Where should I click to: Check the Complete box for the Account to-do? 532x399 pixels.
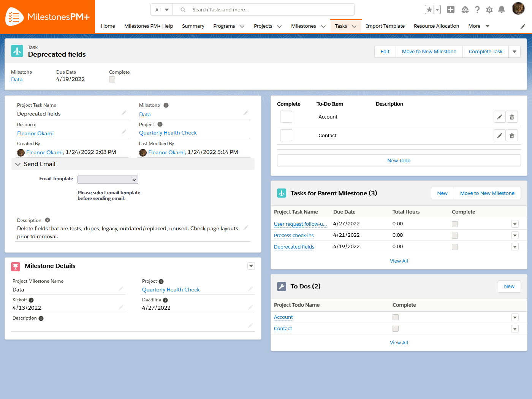[286, 117]
